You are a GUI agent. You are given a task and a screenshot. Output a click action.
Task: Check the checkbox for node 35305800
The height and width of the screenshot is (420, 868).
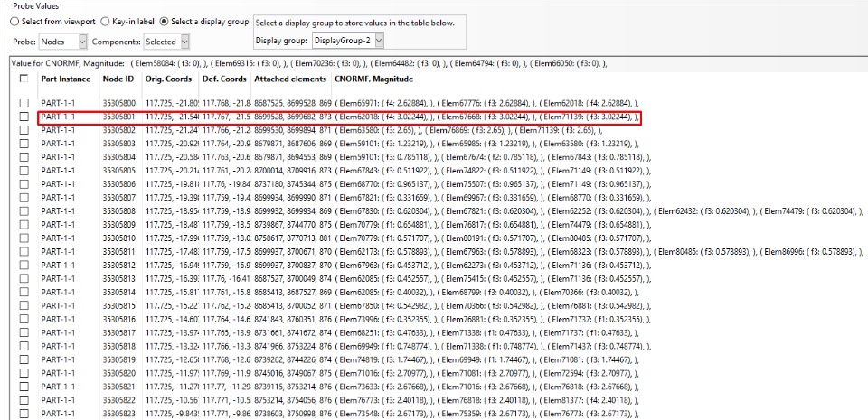(24, 103)
